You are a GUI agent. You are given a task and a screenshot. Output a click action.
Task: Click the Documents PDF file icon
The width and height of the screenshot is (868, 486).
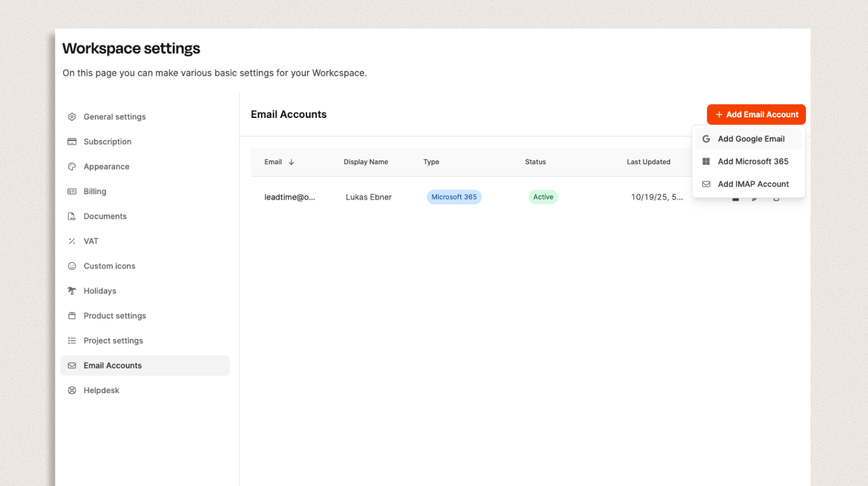pos(72,216)
